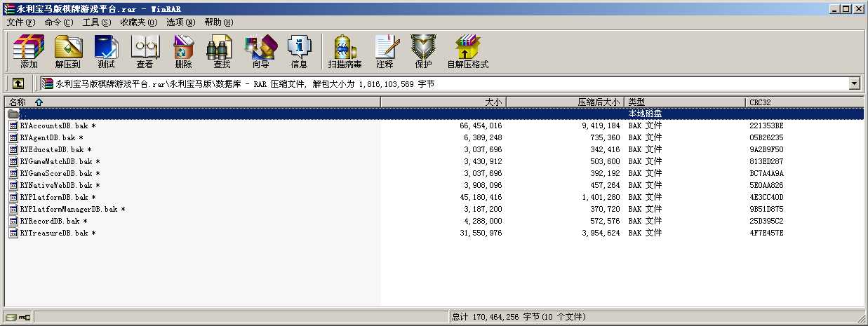
Task: Go up one folder level button
Action: pyautogui.click(x=18, y=83)
